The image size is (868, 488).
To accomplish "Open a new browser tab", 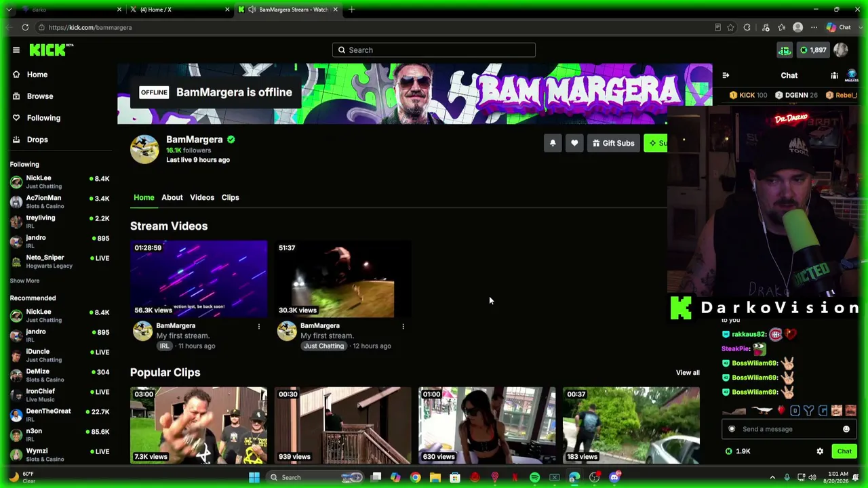I will click(351, 9).
